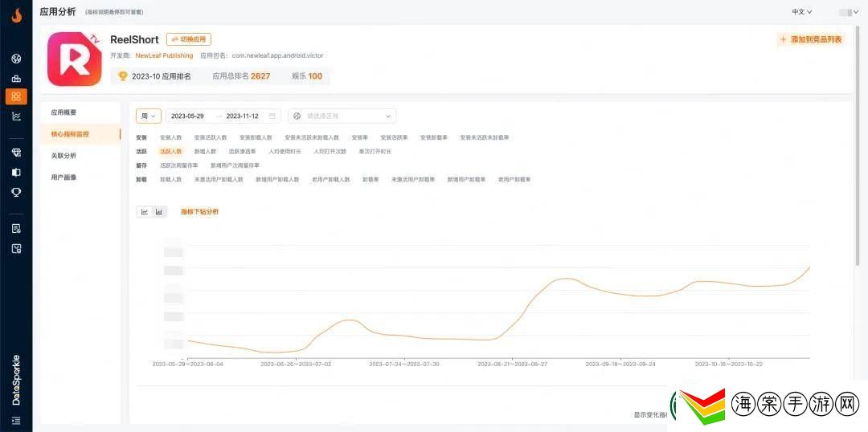
Task: Open the line chart sidebar icon
Action: [x=16, y=116]
